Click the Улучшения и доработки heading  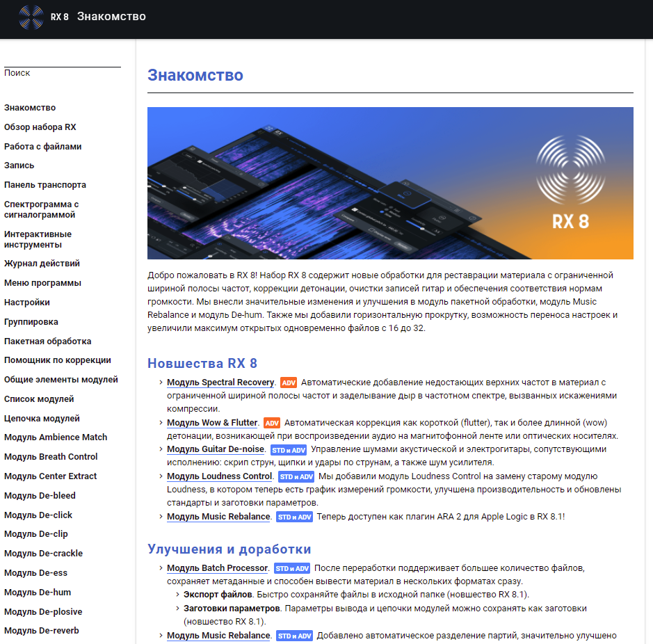229,549
